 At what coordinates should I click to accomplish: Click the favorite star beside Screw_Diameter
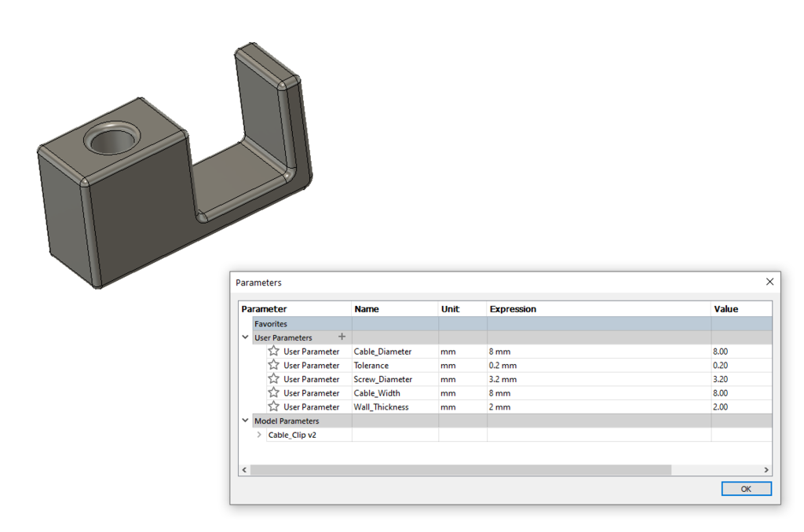coord(273,379)
